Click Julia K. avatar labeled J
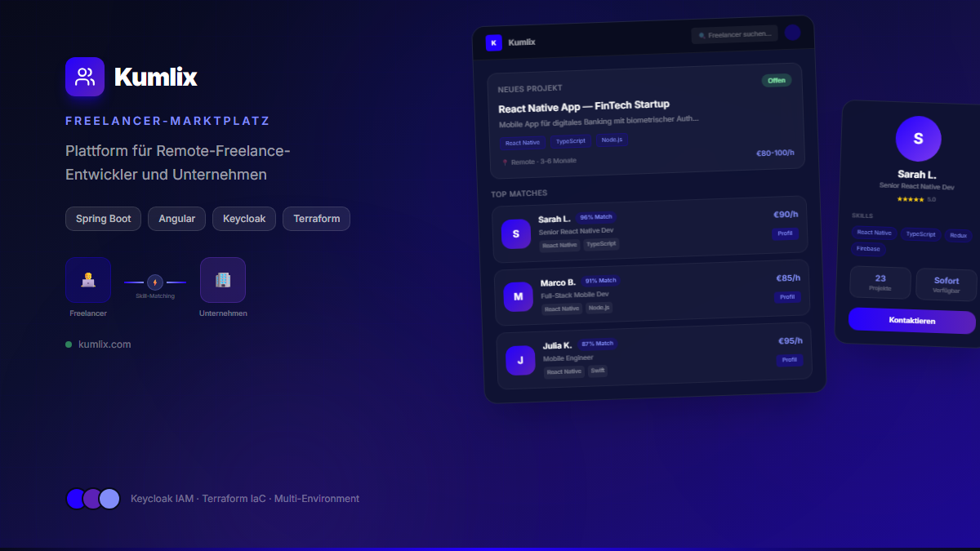 [x=520, y=360]
